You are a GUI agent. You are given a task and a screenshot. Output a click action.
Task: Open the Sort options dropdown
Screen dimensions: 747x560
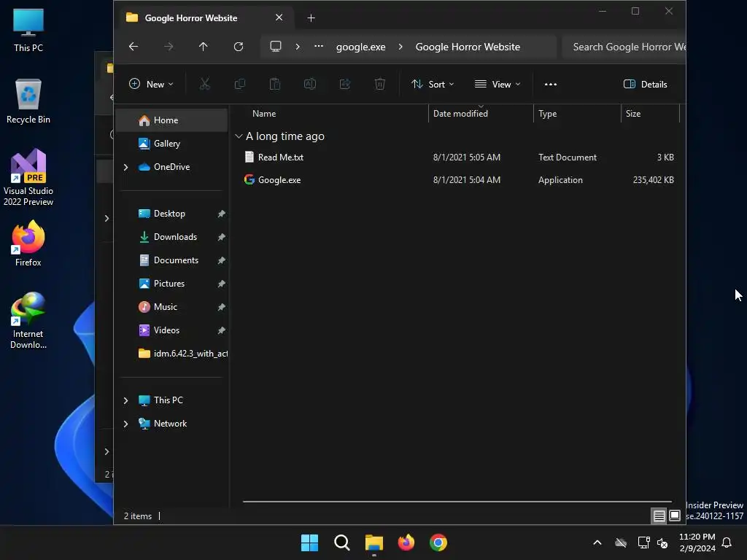[x=433, y=85]
